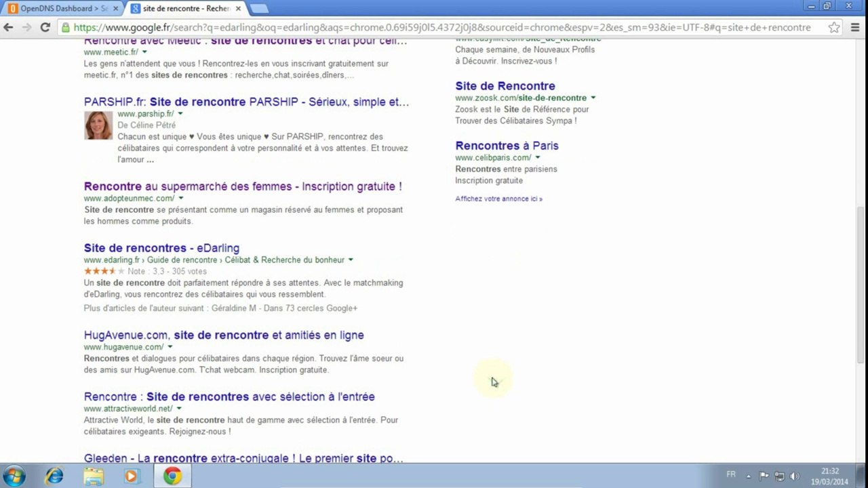This screenshot has width=868, height=488.
Task: Open the Gleeden extra-conjugale result
Action: [243, 459]
